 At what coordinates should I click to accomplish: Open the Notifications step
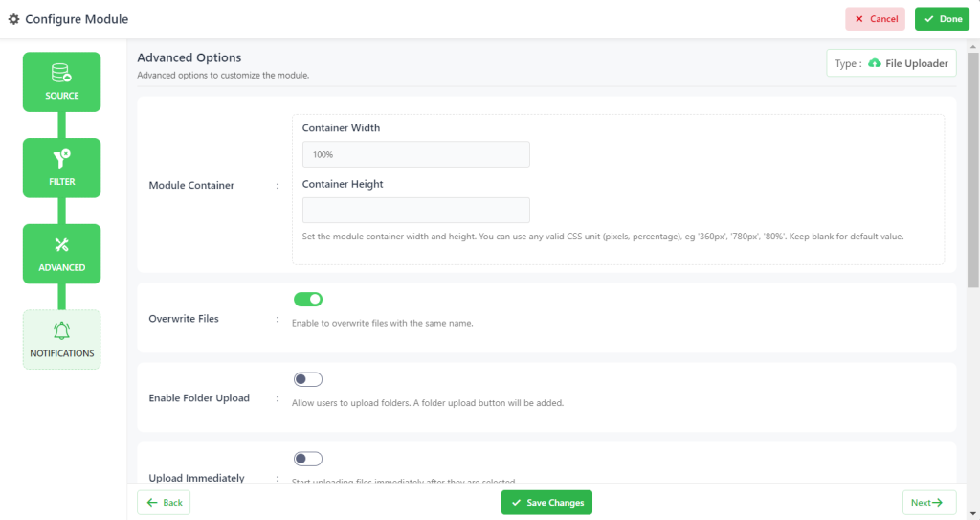click(62, 339)
